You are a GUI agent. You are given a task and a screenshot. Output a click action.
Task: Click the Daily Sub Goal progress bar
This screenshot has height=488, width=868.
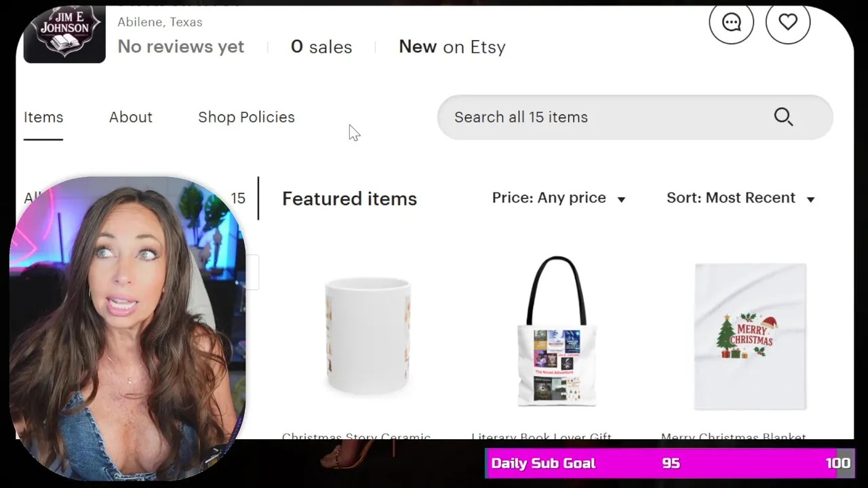(669, 464)
